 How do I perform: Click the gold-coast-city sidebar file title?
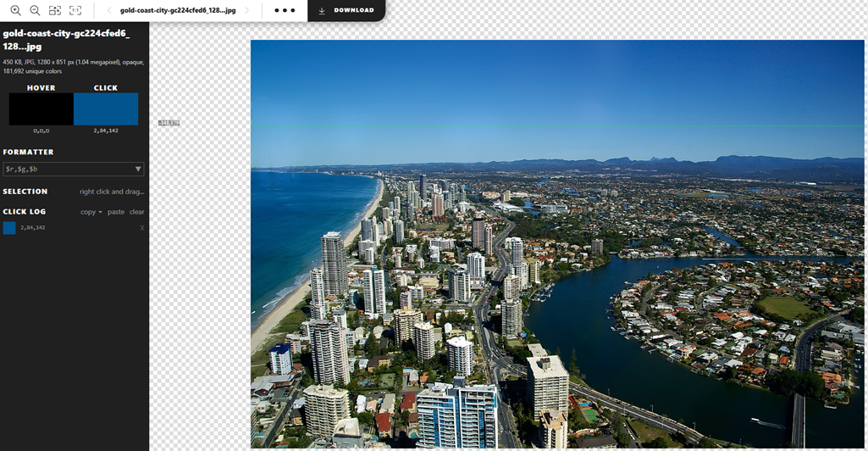(x=66, y=40)
